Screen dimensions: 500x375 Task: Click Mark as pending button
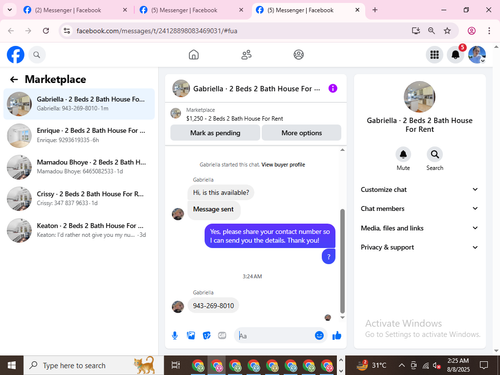tap(215, 133)
